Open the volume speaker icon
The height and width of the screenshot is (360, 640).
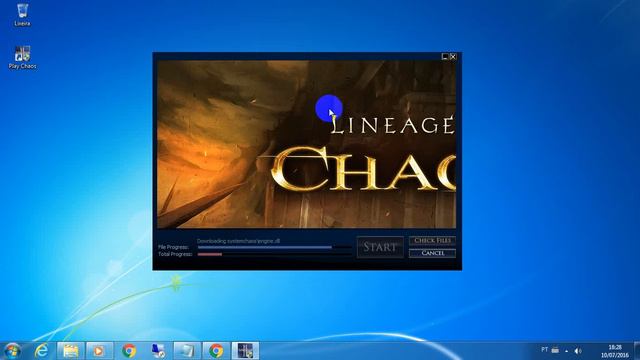click(x=578, y=351)
